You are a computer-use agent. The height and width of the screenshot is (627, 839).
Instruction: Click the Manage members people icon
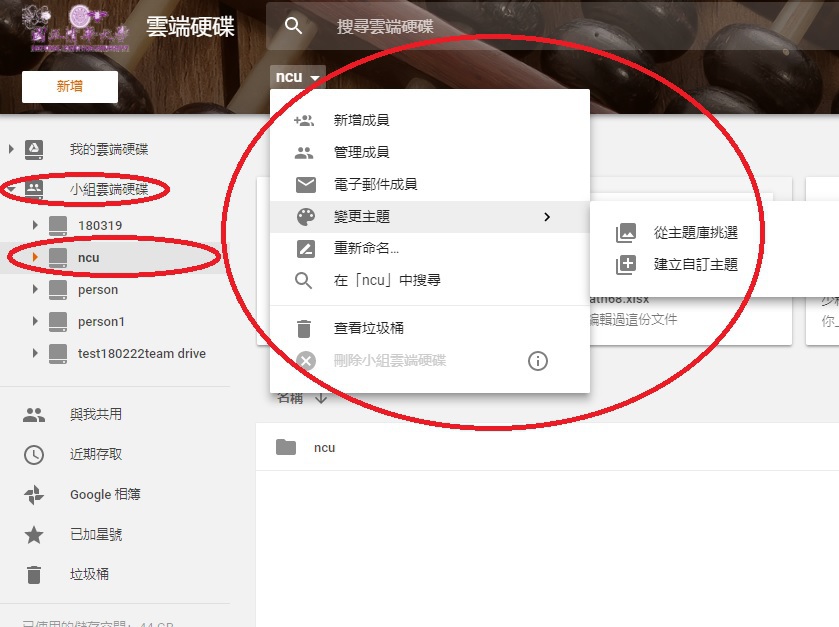[304, 152]
